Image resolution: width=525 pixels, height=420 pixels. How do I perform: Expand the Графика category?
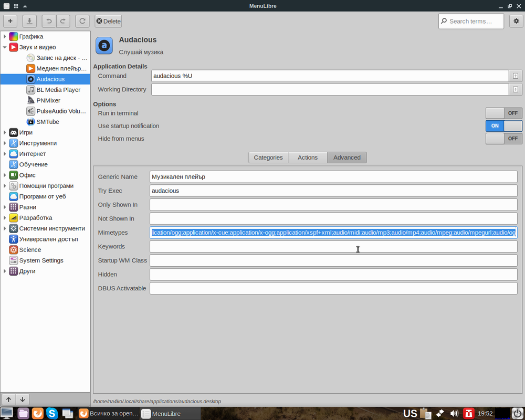5,37
